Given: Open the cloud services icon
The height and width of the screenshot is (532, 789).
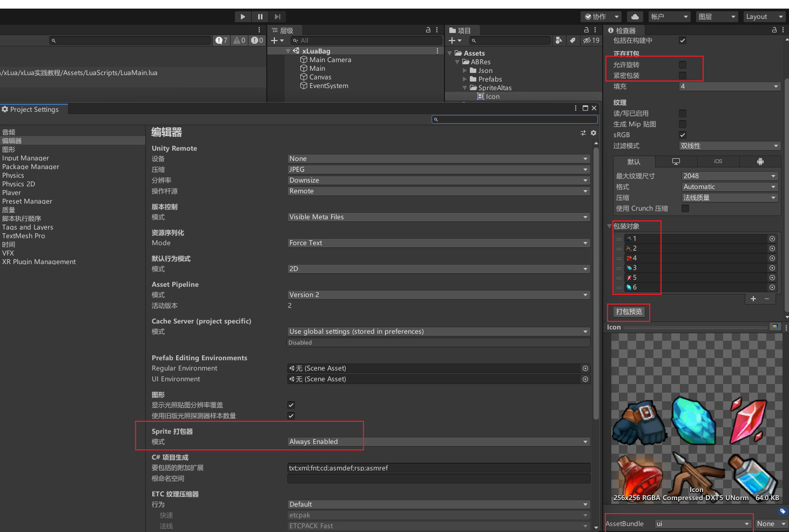Looking at the screenshot, I should (635, 17).
